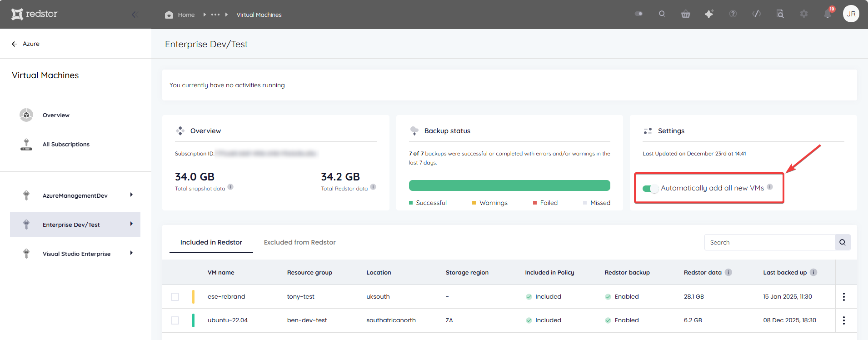Screen dimensions: 868x340
Task: Open the JR user avatar menu
Action: coord(851,14)
